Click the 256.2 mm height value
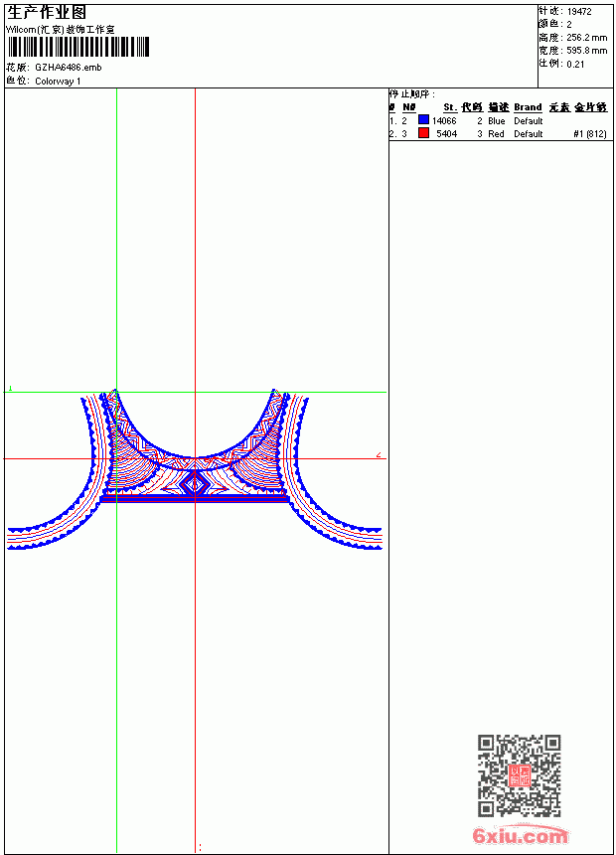 (586, 38)
